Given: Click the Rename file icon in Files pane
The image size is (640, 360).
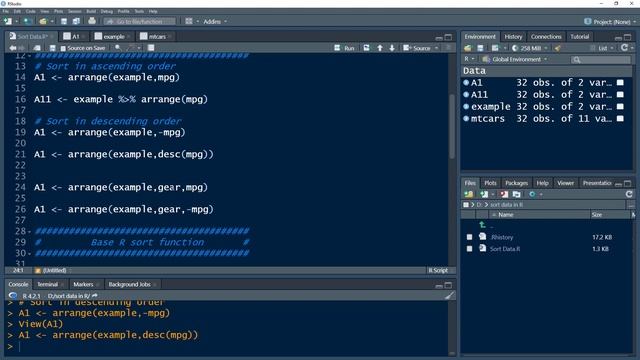Looking at the screenshot, I should (x=517, y=194).
